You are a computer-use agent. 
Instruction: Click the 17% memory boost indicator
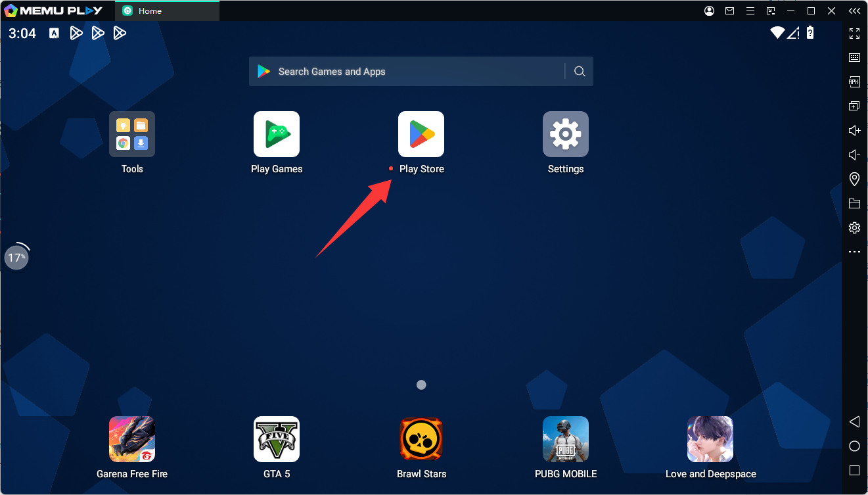tap(16, 258)
